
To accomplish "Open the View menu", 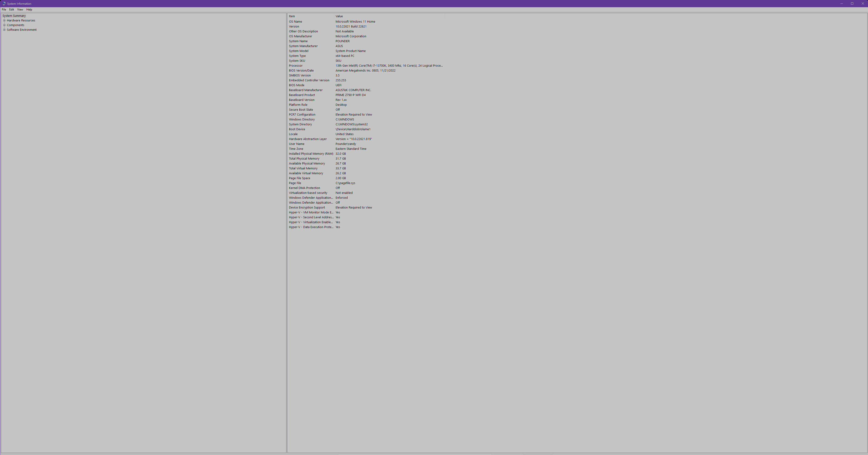I will (x=20, y=10).
